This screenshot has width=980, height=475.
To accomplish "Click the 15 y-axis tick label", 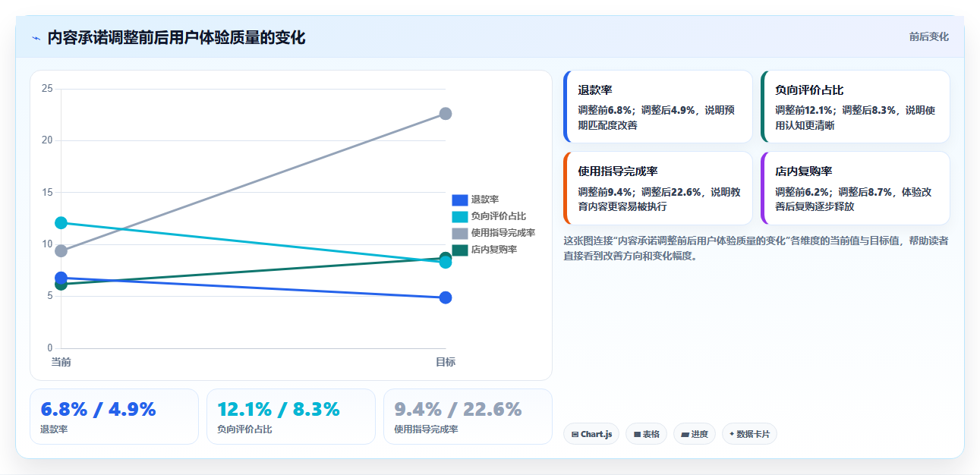I will (x=47, y=193).
